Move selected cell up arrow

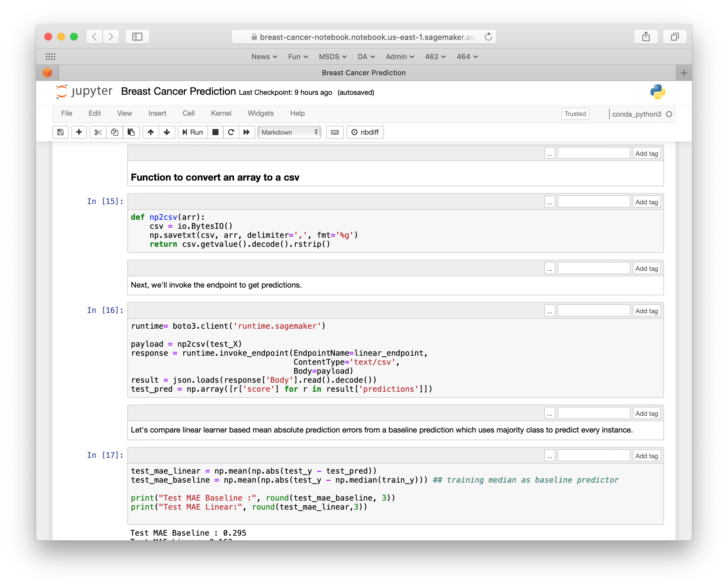(x=151, y=132)
